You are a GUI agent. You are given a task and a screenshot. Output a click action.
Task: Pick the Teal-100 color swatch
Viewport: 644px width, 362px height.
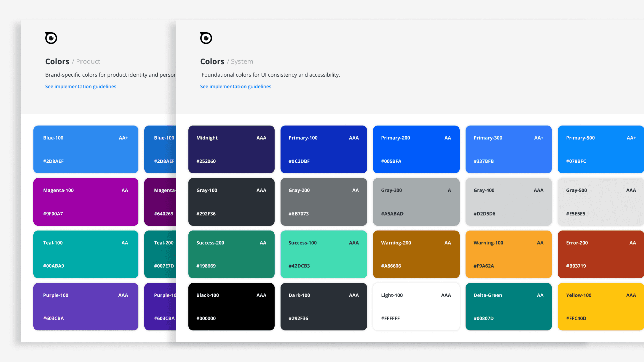86,254
